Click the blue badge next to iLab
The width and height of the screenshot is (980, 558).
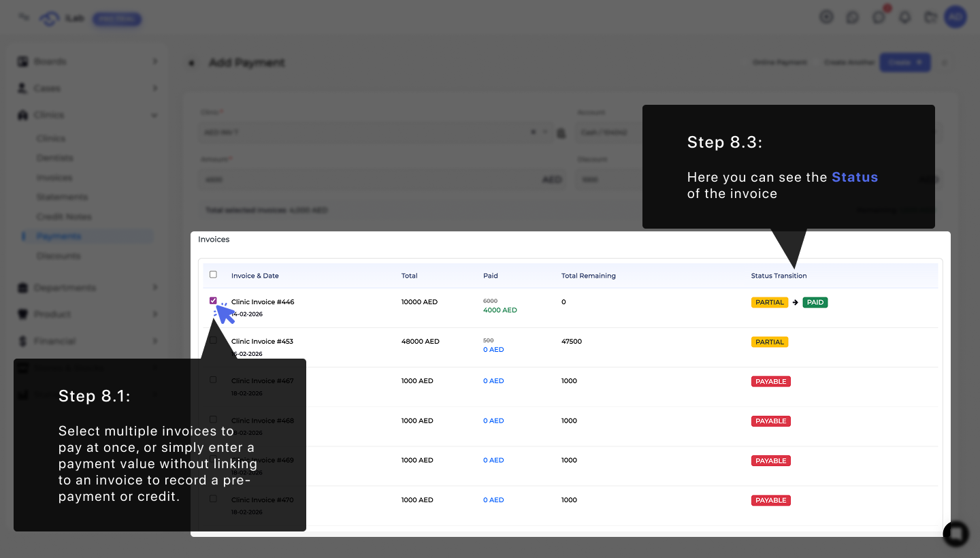tap(117, 20)
